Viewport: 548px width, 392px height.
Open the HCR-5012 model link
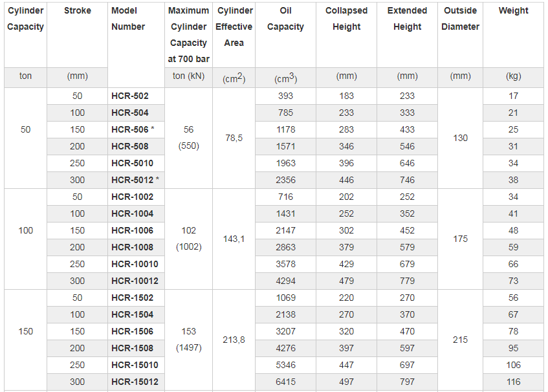(133, 180)
